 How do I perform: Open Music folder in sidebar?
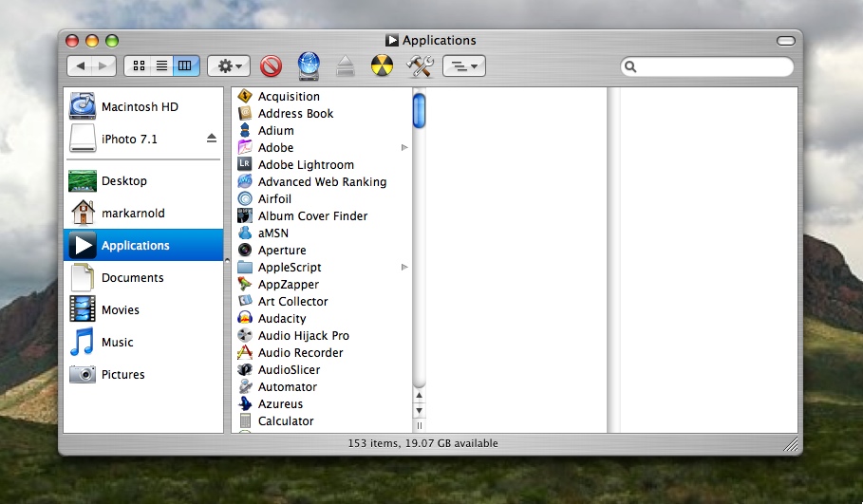coord(143,342)
